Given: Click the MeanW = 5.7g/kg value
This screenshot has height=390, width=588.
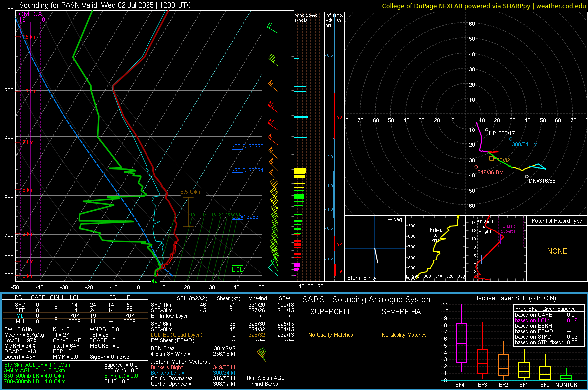Looking at the screenshot, I should (x=24, y=335).
